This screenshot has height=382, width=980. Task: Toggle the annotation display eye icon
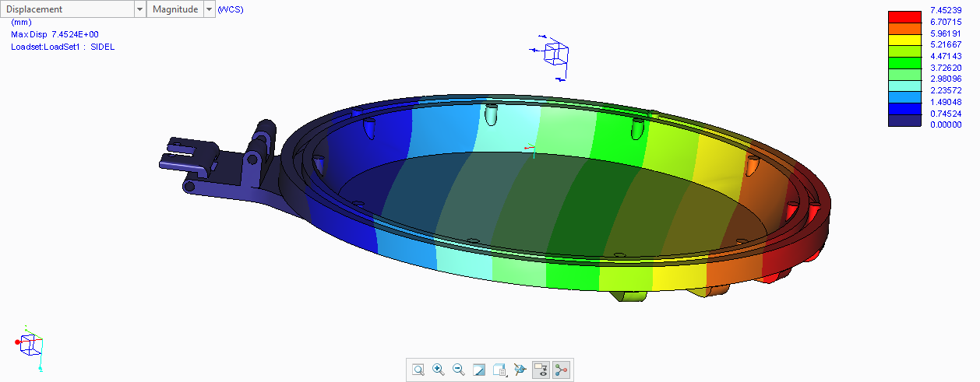tap(541, 370)
